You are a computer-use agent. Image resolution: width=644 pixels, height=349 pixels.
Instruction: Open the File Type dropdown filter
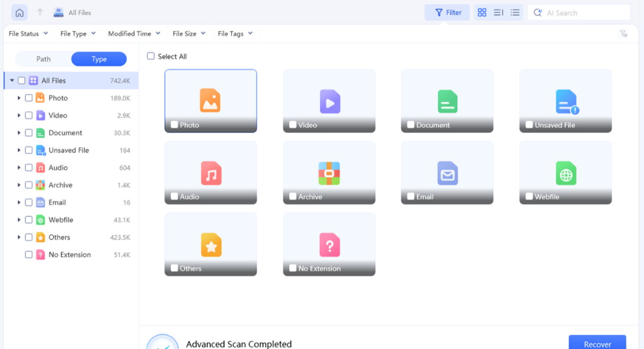tap(78, 34)
